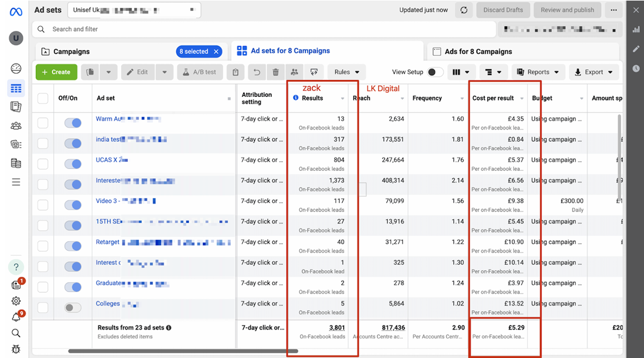Open the Frequency column sort arrow
The width and height of the screenshot is (644, 358).
click(462, 99)
